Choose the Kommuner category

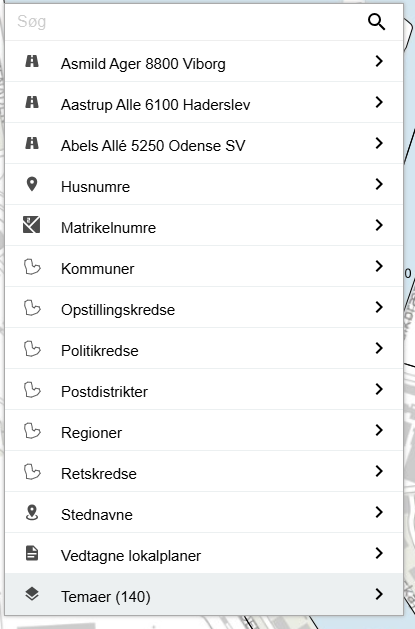(x=204, y=266)
